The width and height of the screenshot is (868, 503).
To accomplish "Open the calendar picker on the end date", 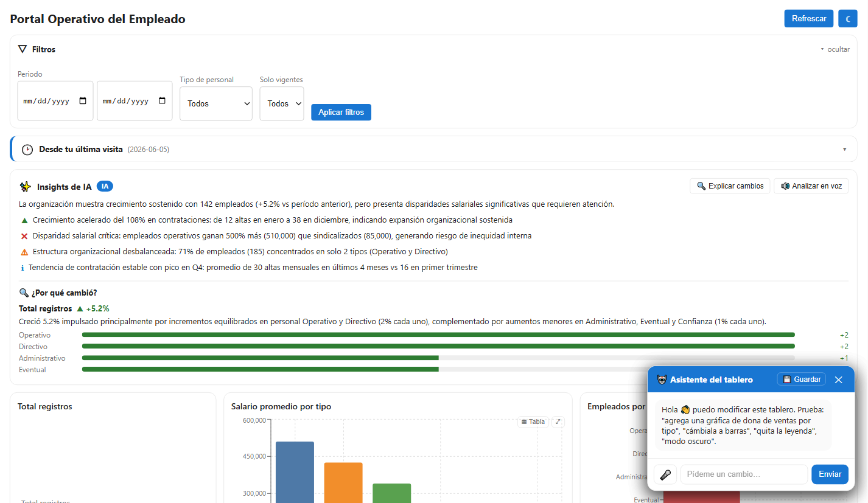I will tap(162, 101).
